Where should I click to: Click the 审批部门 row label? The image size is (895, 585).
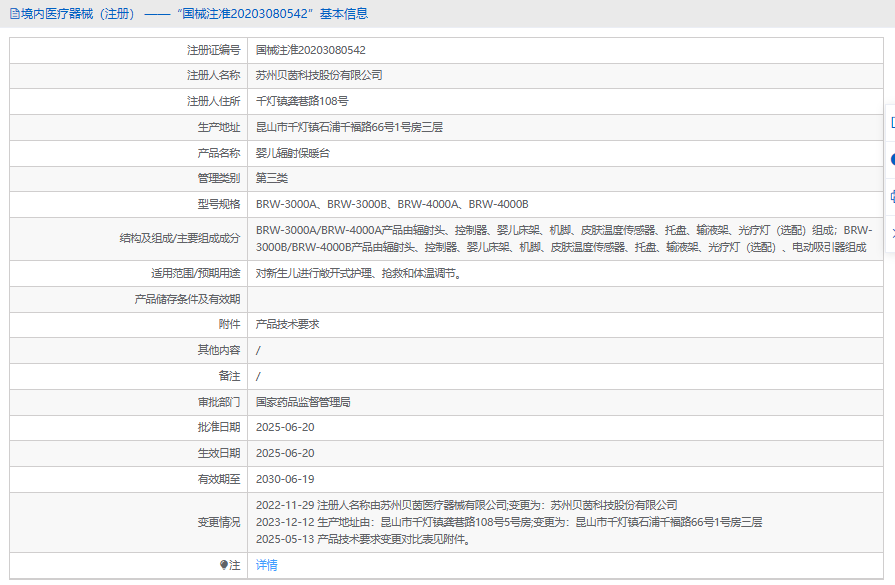coord(219,402)
